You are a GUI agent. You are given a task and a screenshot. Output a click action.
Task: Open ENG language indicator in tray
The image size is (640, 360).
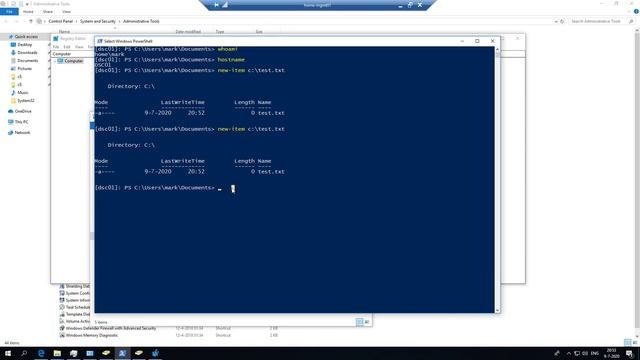tap(595, 353)
